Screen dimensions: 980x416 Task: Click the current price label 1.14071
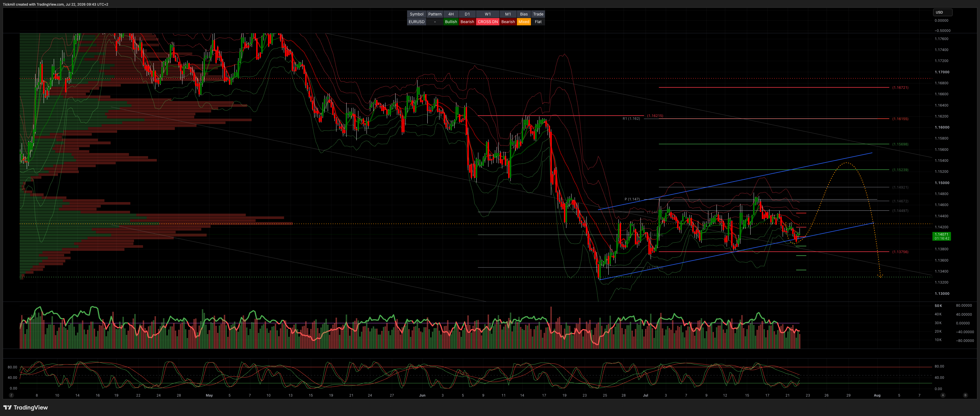(942, 236)
